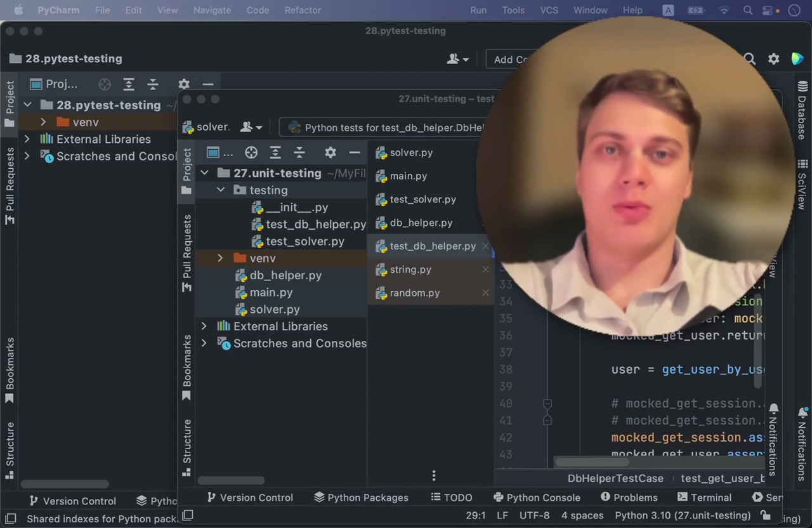812x528 pixels.
Task: Select Target file with locate icon
Action: [251, 152]
